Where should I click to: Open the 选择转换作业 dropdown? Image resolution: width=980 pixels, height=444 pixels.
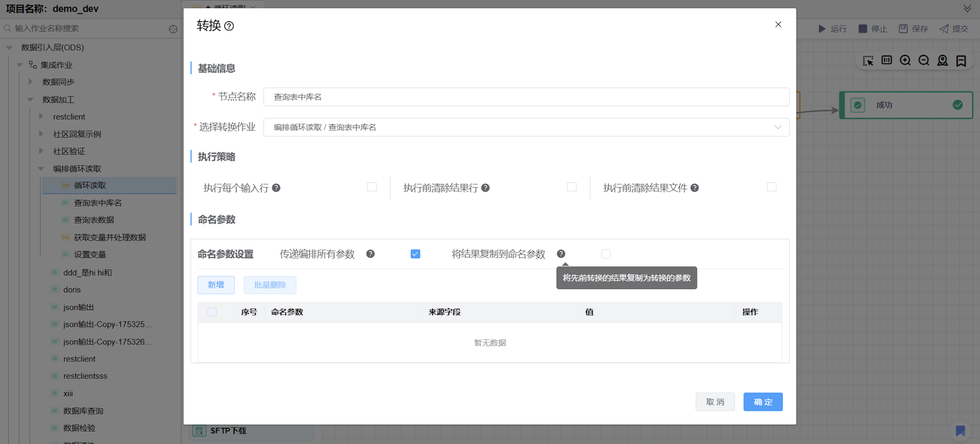click(x=778, y=127)
